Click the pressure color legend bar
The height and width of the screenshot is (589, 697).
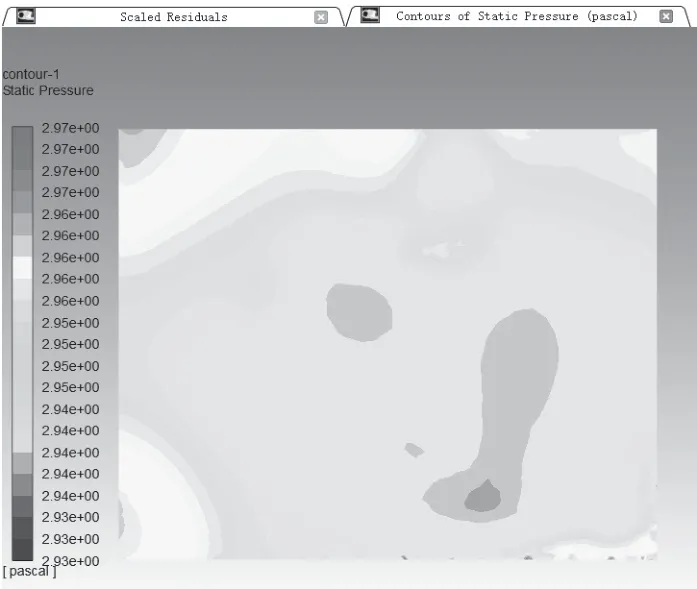(22, 343)
